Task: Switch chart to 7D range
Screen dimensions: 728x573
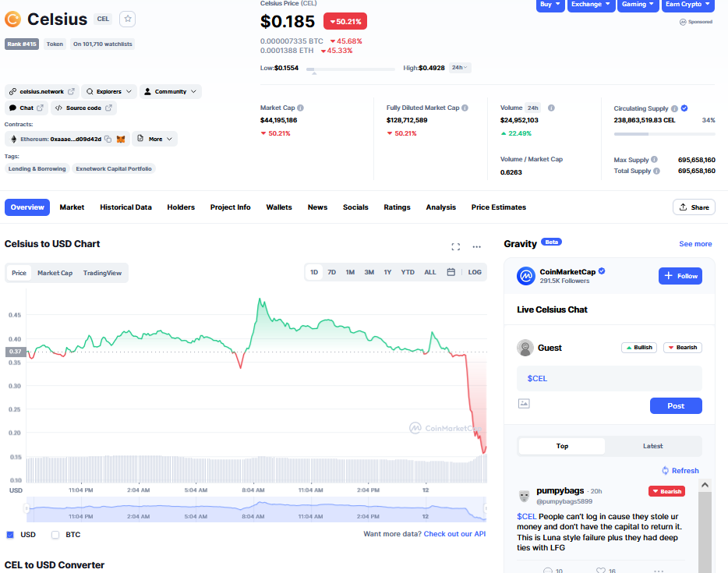Action: click(x=331, y=272)
